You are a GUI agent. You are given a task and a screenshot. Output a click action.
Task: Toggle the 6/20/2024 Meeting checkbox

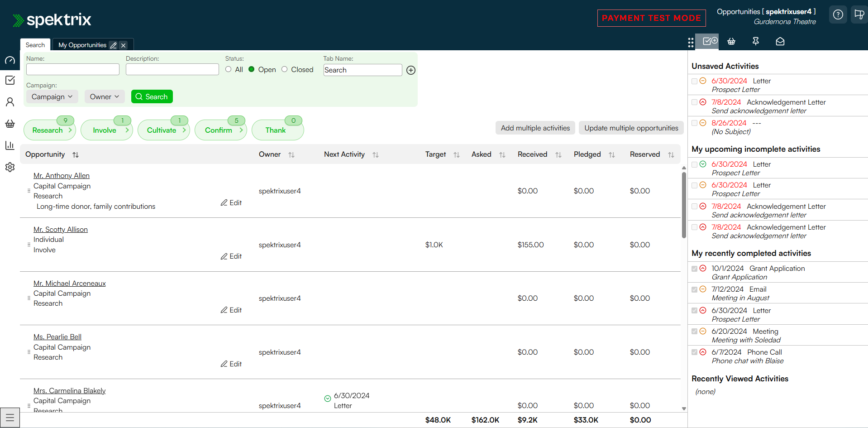point(695,332)
